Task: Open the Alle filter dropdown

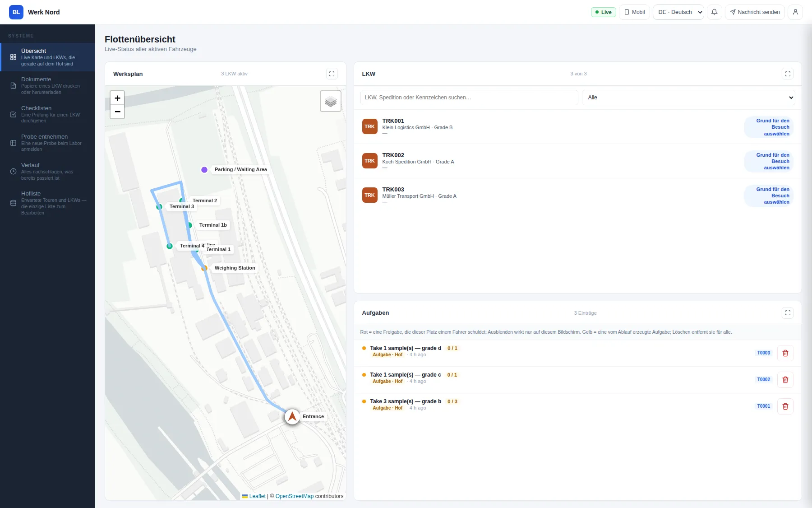Action: (x=688, y=98)
